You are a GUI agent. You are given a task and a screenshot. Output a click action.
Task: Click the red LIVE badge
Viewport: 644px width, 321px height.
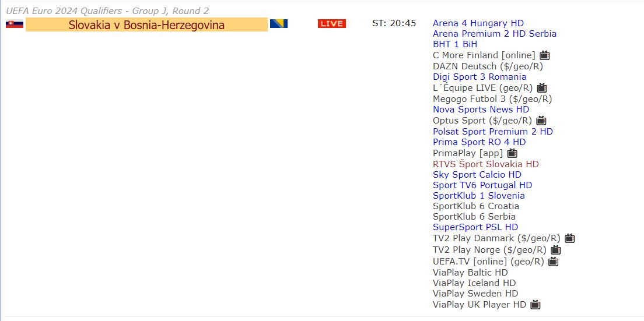click(x=331, y=24)
